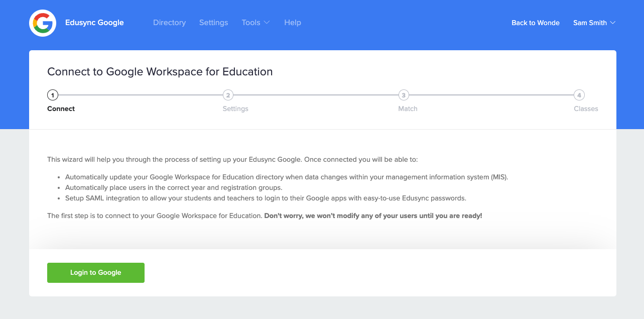Viewport: 644px width, 319px height.
Task: Click step 3 Match circle in wizard
Action: click(x=404, y=95)
